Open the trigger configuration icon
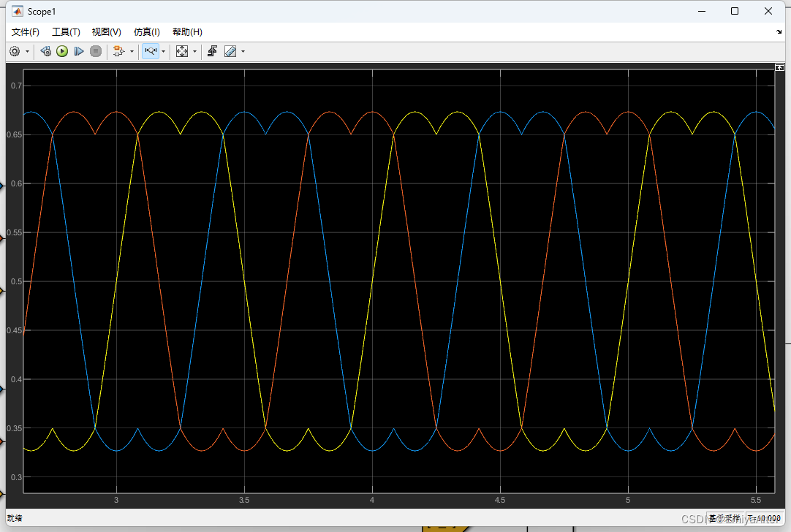The height and width of the screenshot is (532, 791). coord(212,50)
